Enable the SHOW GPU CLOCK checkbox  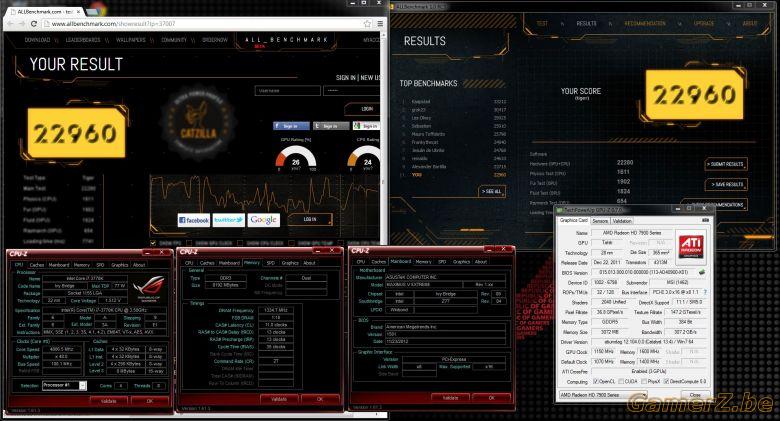pyautogui.click(x=189, y=243)
